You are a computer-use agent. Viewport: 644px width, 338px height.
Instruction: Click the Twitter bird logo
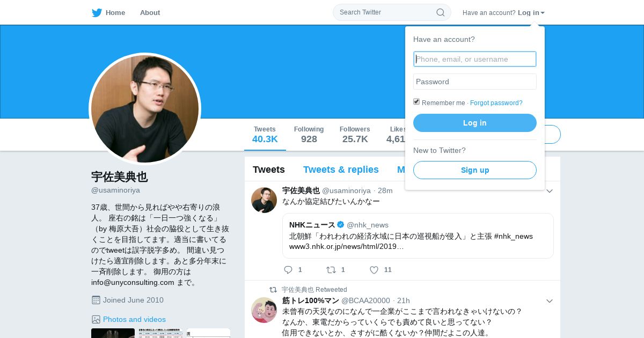97,13
